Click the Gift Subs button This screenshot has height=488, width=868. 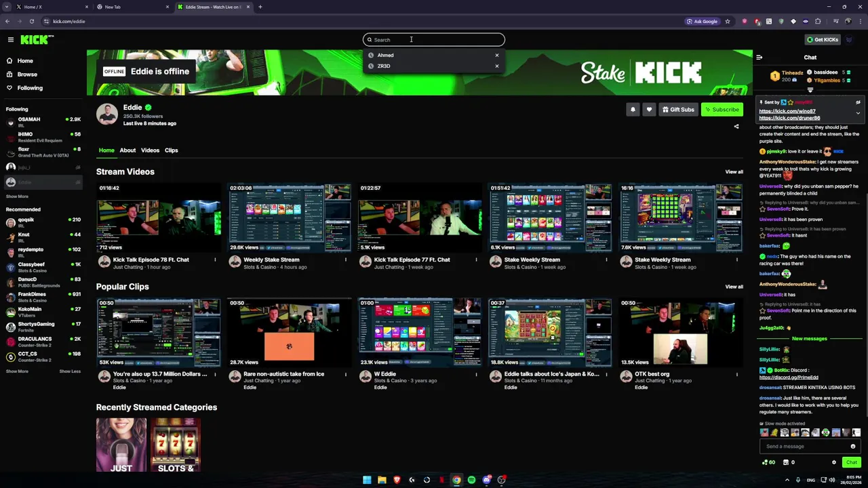pos(678,109)
